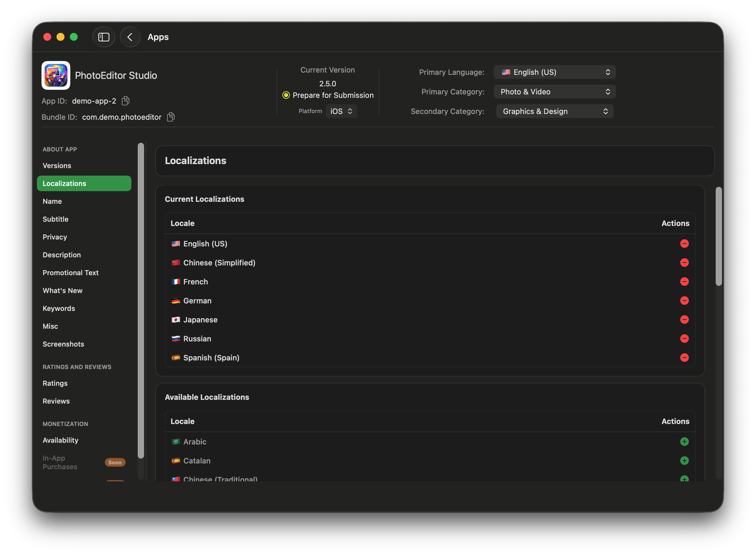The width and height of the screenshot is (756, 555).
Task: Open the What's New section
Action: click(x=63, y=290)
